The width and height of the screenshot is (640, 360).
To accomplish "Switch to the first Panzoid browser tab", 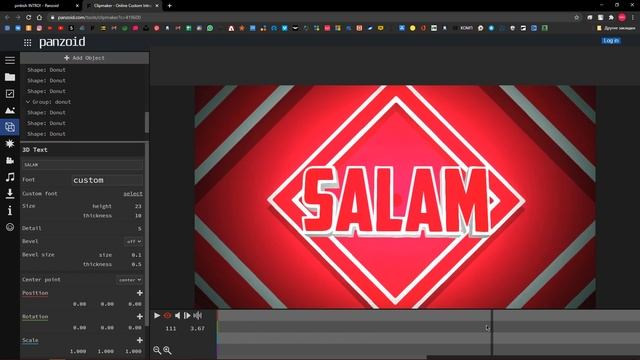I will 41,6.
